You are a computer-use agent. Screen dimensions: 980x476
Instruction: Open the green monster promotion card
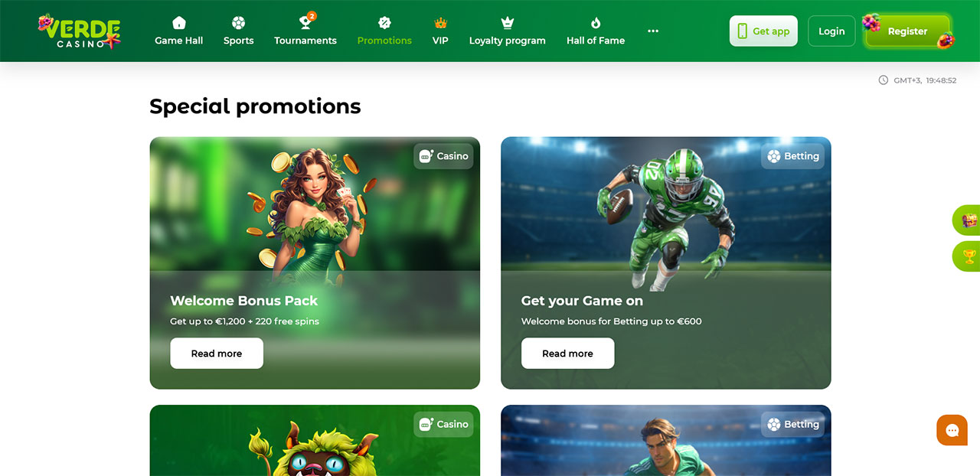[x=315, y=440]
